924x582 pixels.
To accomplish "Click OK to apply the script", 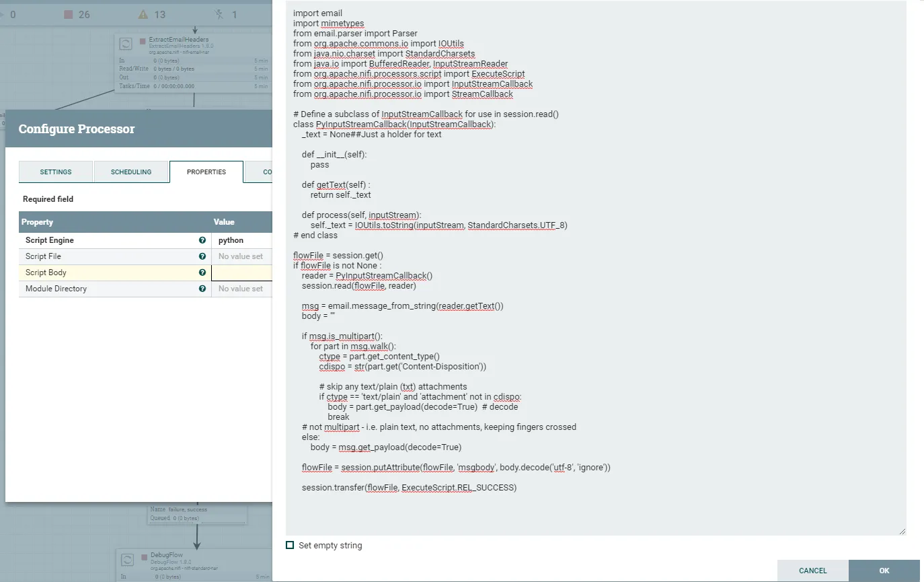I will pos(884,571).
